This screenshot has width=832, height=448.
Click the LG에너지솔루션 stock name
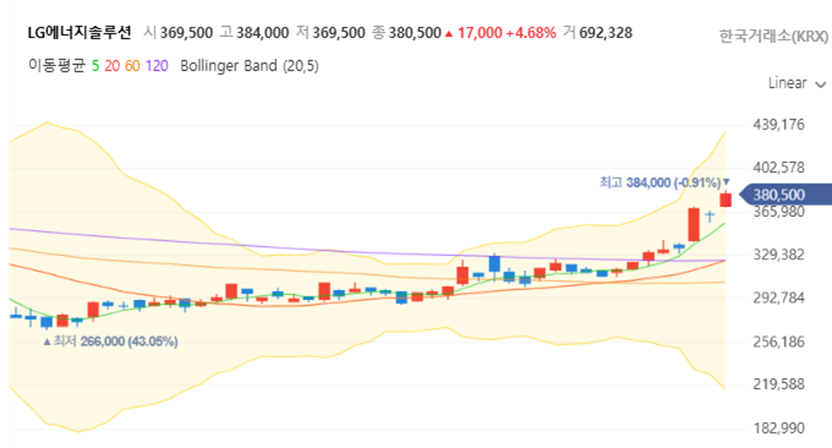[x=79, y=33]
